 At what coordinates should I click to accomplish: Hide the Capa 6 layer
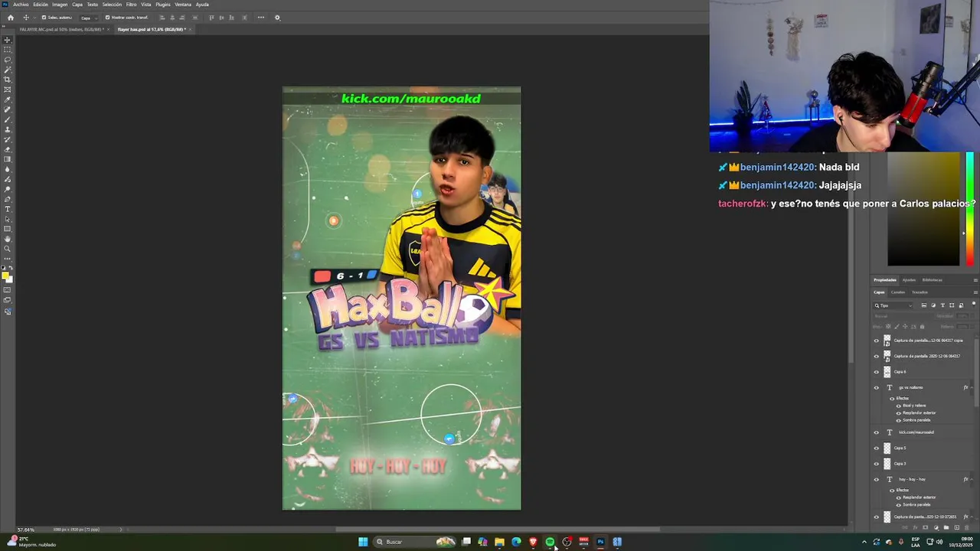pyautogui.click(x=877, y=372)
